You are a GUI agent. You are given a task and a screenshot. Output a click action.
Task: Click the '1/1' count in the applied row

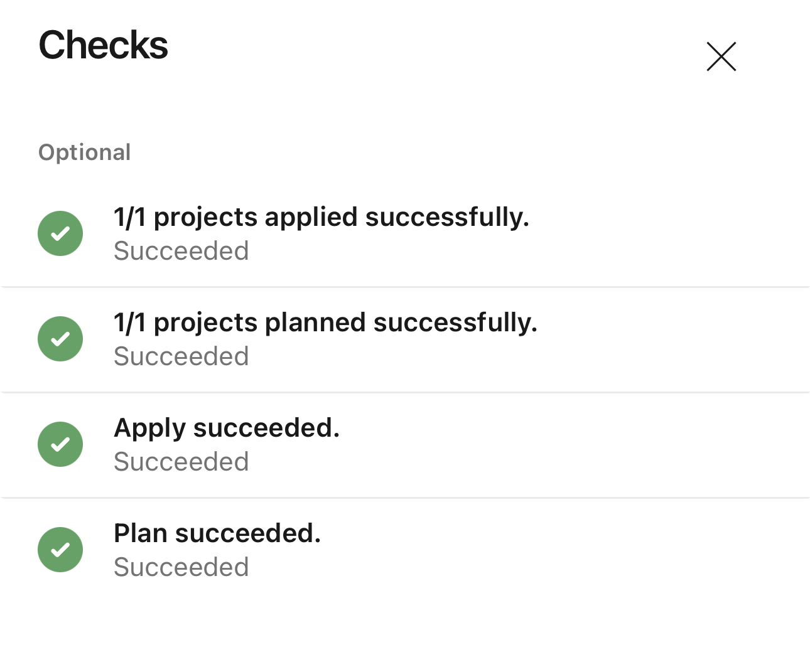pyautogui.click(x=129, y=217)
